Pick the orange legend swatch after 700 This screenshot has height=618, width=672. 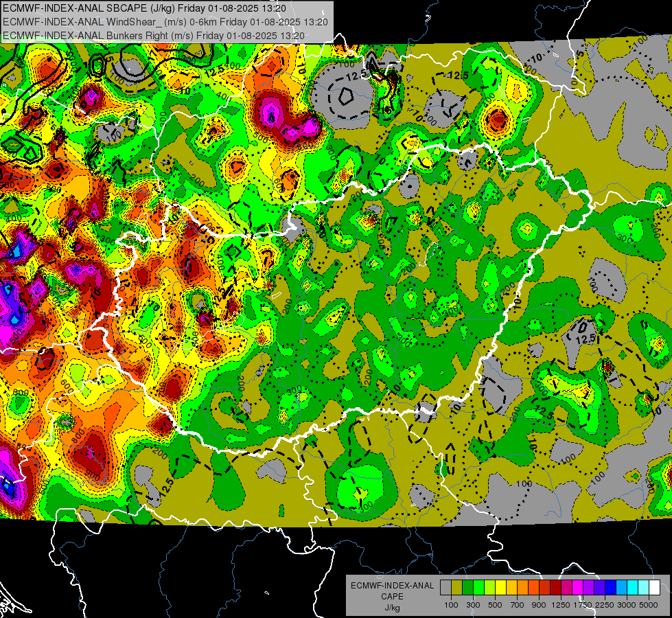(523, 588)
